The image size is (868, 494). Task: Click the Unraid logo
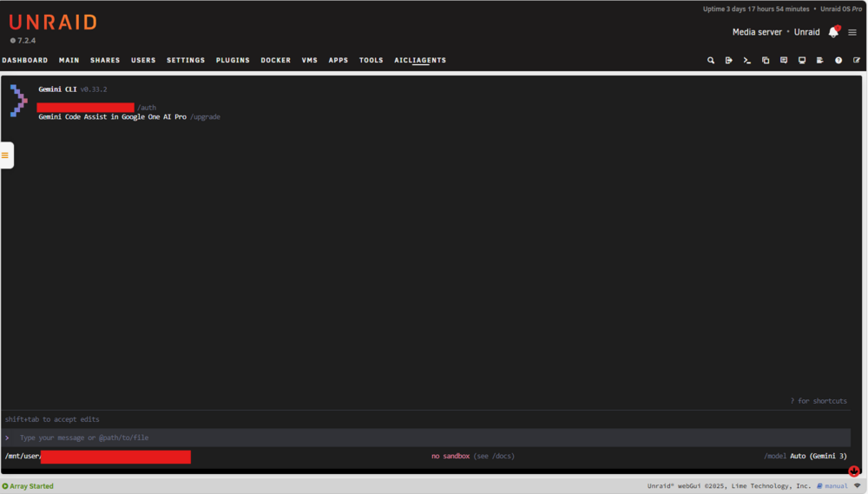(x=53, y=23)
